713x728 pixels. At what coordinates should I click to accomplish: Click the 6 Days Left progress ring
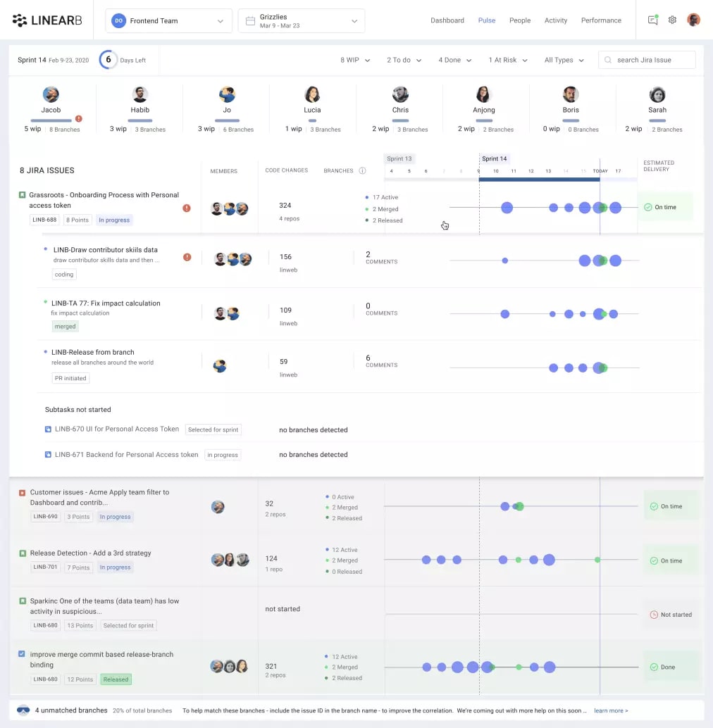(108, 59)
